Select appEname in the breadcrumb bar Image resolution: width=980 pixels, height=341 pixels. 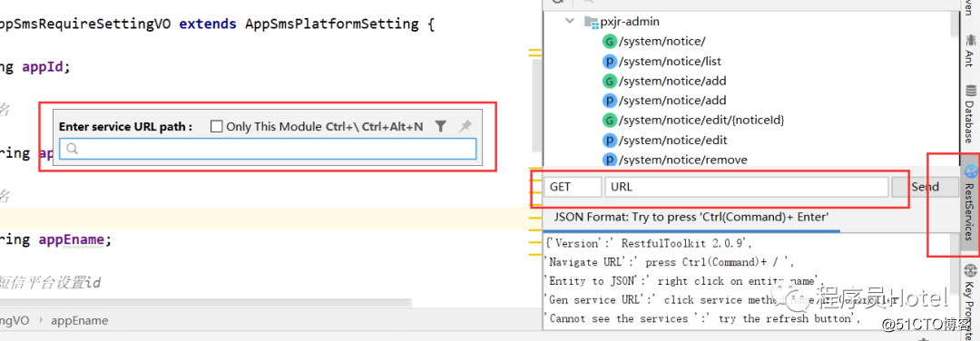pos(79,320)
